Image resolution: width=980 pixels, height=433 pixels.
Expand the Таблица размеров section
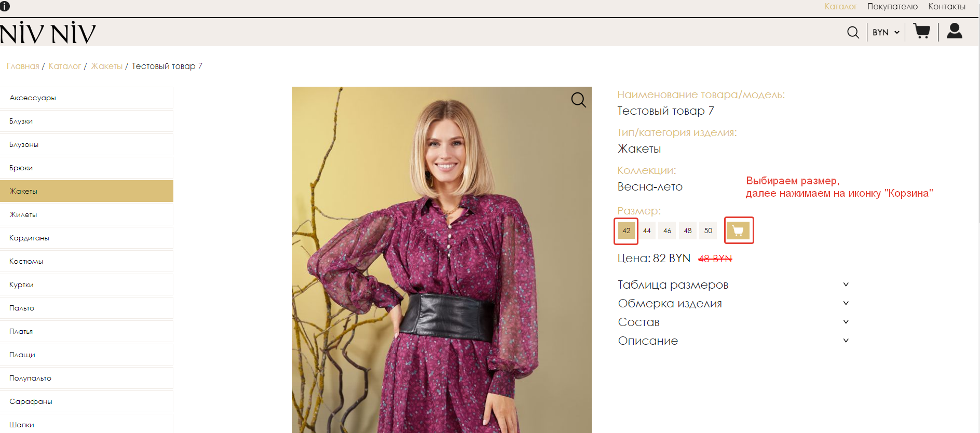tap(732, 285)
